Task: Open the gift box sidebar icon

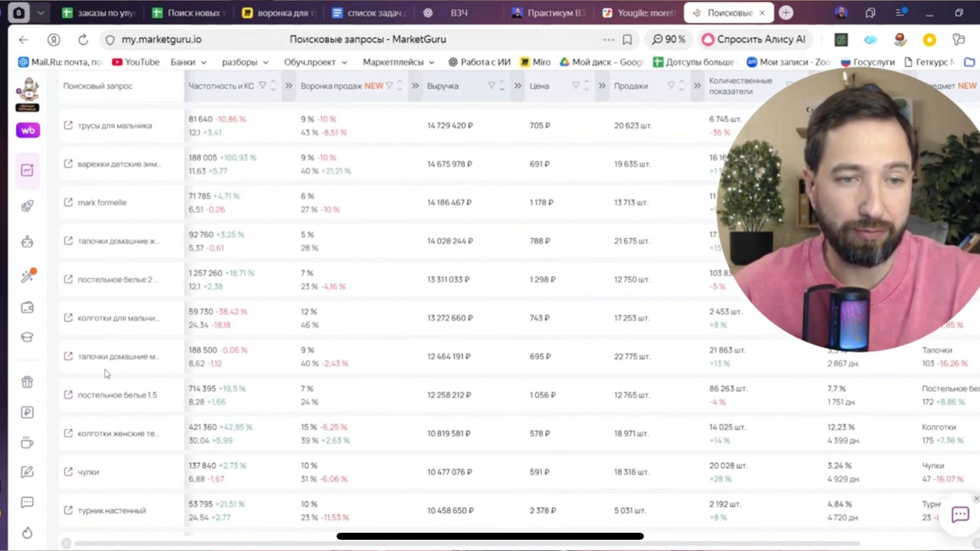Action: point(28,382)
